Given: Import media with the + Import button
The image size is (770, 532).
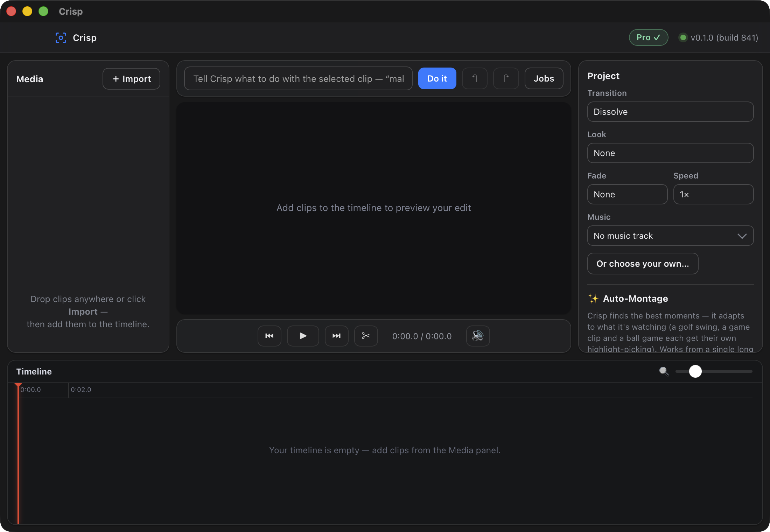Looking at the screenshot, I should point(131,79).
